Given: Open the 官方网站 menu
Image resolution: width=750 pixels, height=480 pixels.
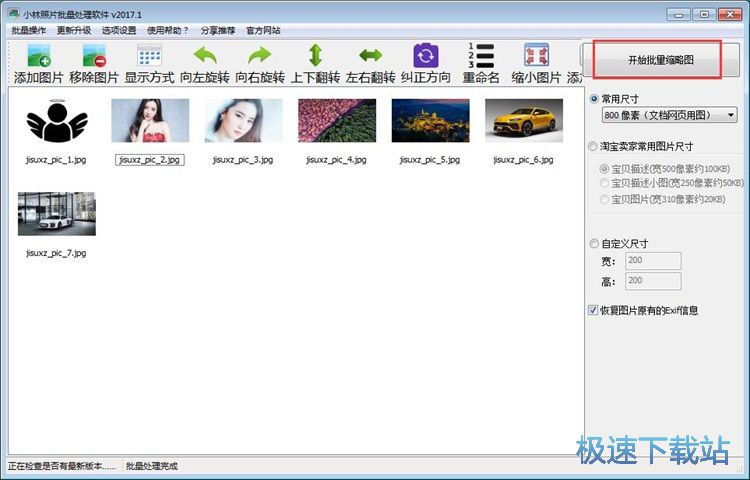Looking at the screenshot, I should pyautogui.click(x=263, y=31).
